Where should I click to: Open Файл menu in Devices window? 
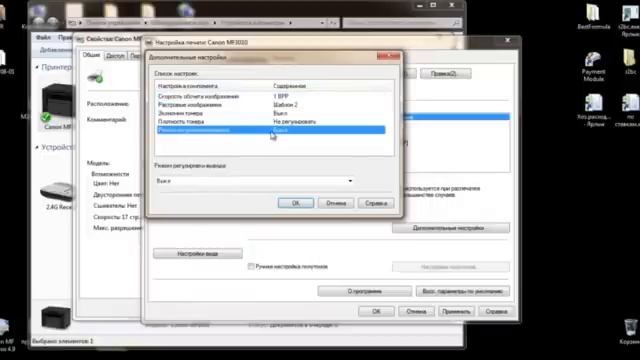click(x=43, y=38)
